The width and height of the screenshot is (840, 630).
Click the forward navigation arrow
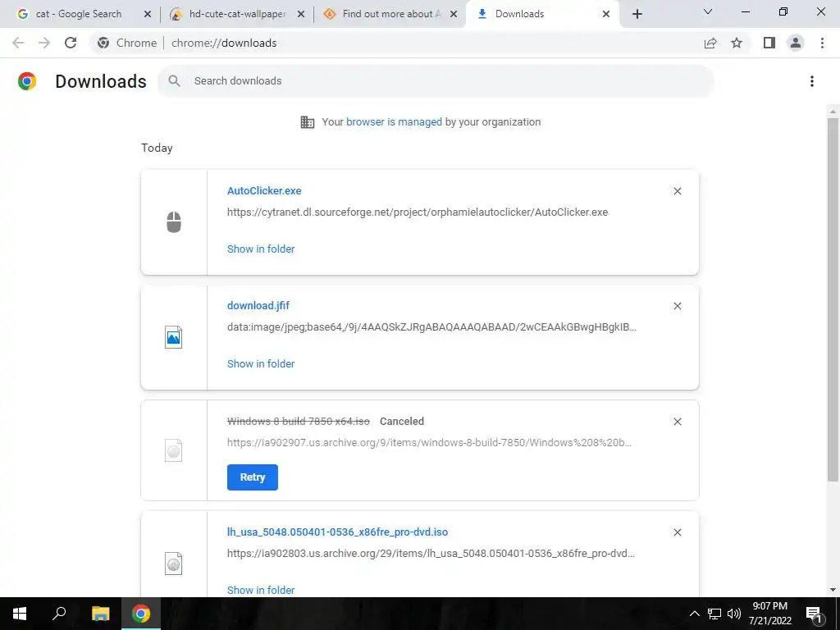click(44, 43)
